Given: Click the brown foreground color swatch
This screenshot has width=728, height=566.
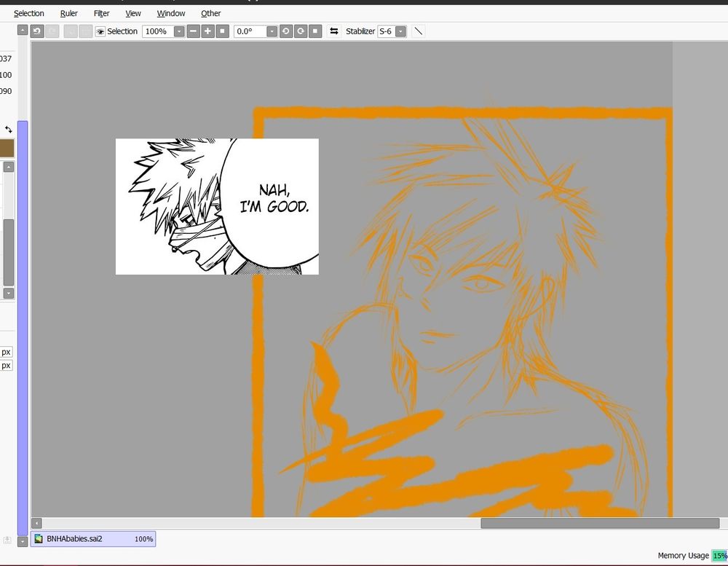Looking at the screenshot, I should click(7, 149).
